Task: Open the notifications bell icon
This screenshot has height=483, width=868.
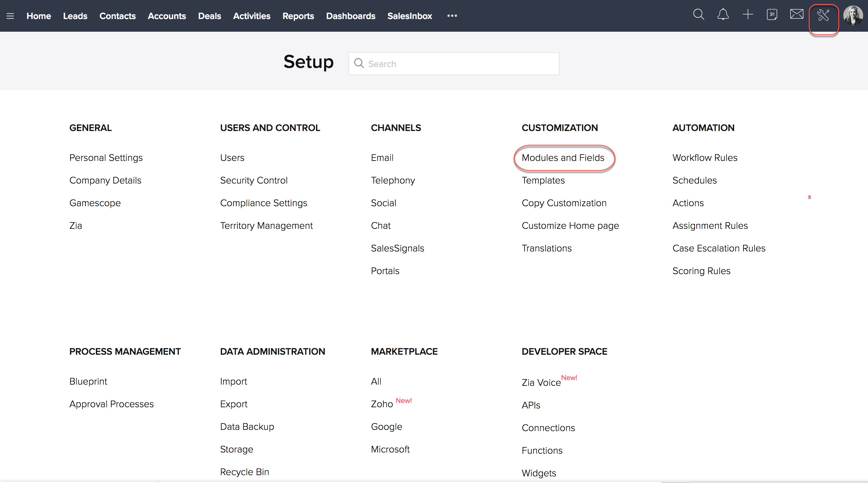Action: 723,14
